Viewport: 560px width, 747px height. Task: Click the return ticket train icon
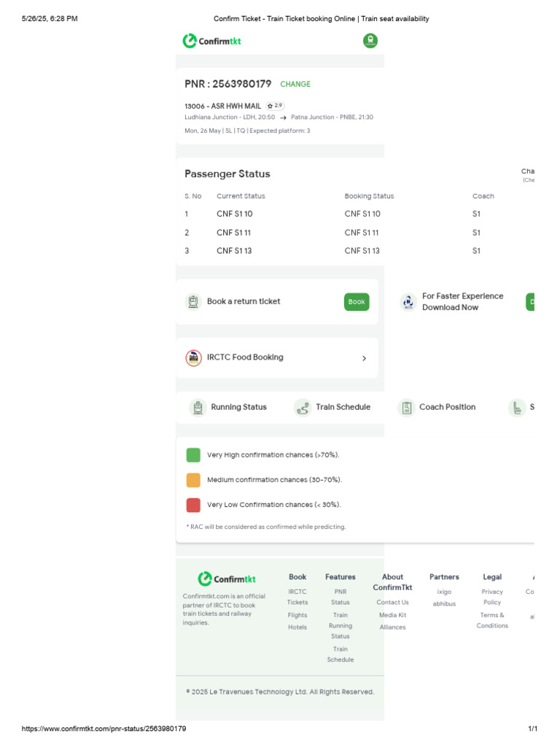click(x=192, y=301)
